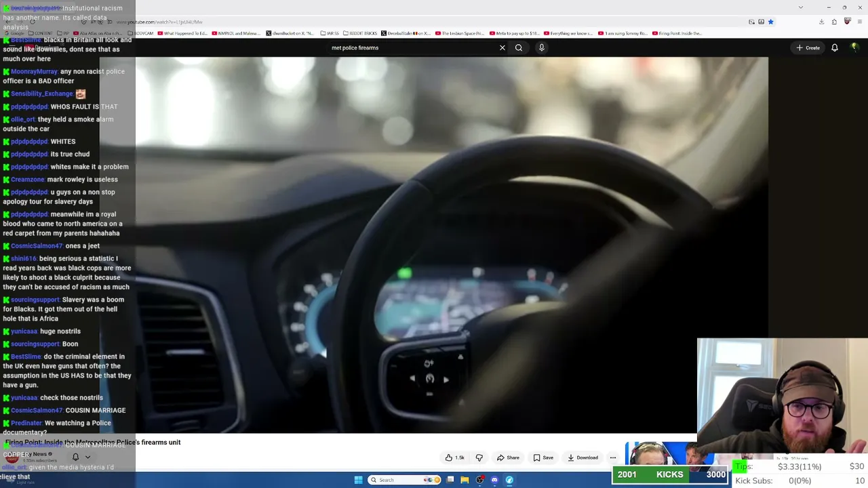This screenshot has height=488, width=868.
Task: Open the YouTube Create menu
Action: click(808, 48)
